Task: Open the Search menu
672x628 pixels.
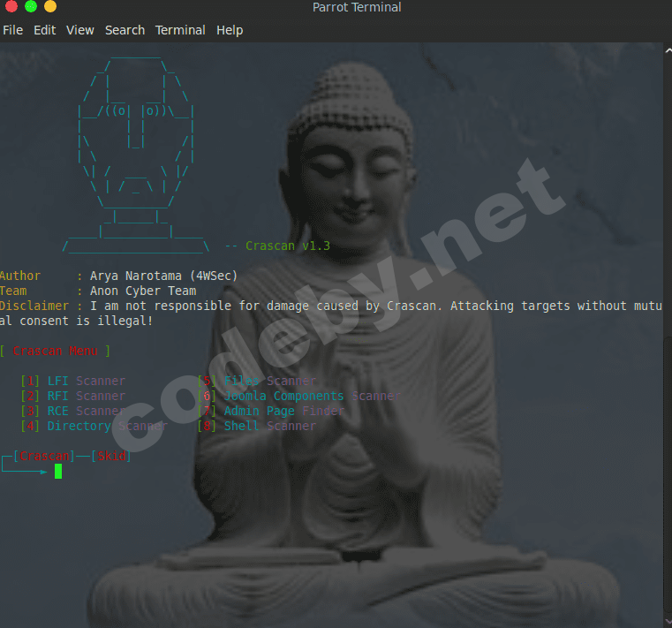Action: pyautogui.click(x=125, y=30)
